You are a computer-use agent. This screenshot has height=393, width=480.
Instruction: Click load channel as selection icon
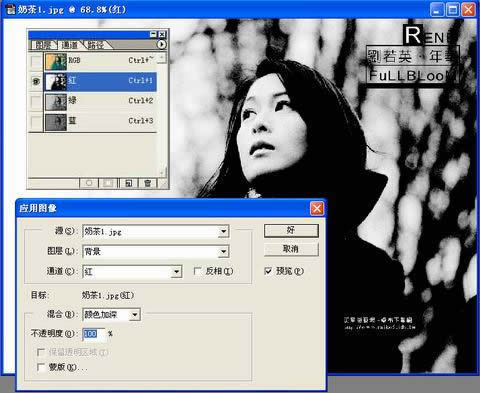click(89, 183)
